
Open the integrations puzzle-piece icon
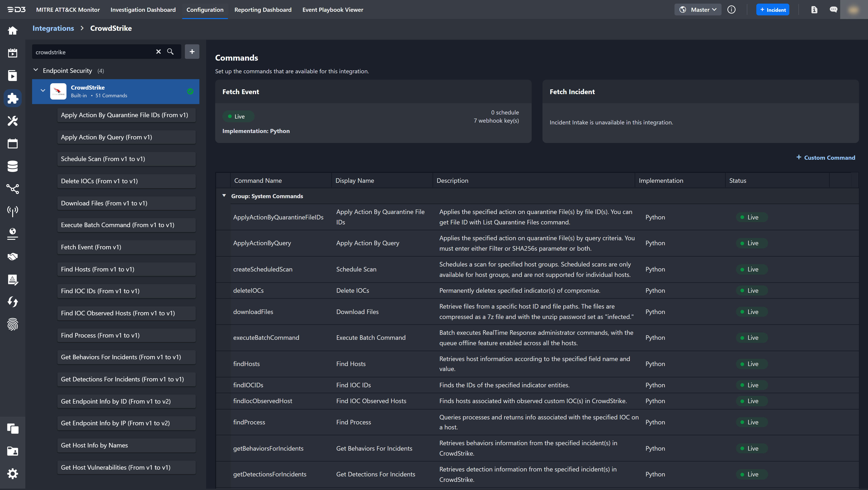[12, 98]
